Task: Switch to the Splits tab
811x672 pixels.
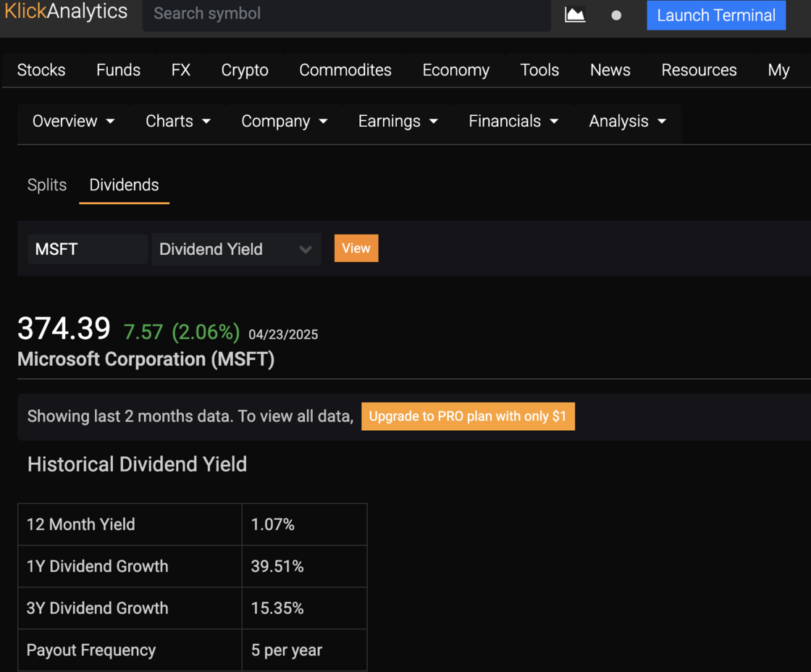Action: (47, 185)
